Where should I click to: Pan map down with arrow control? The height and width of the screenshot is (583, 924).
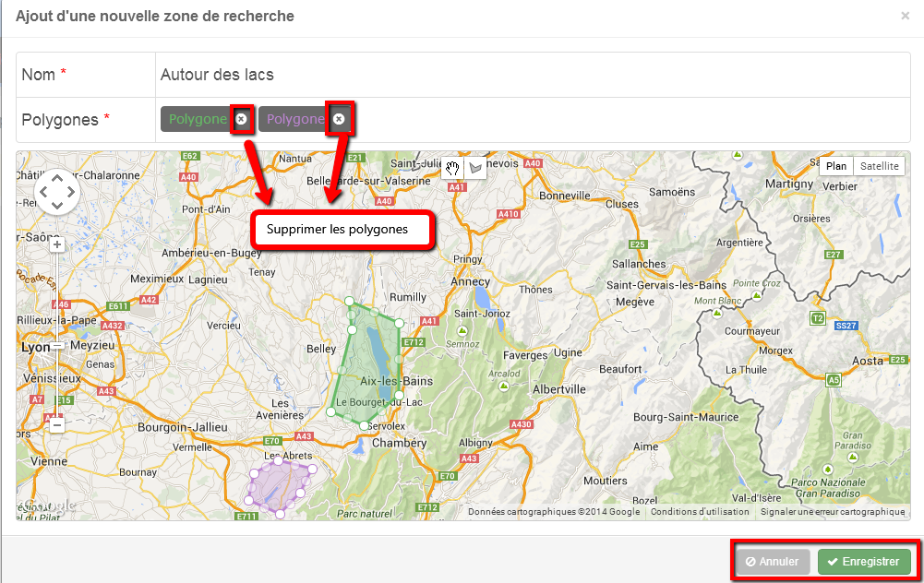click(57, 206)
